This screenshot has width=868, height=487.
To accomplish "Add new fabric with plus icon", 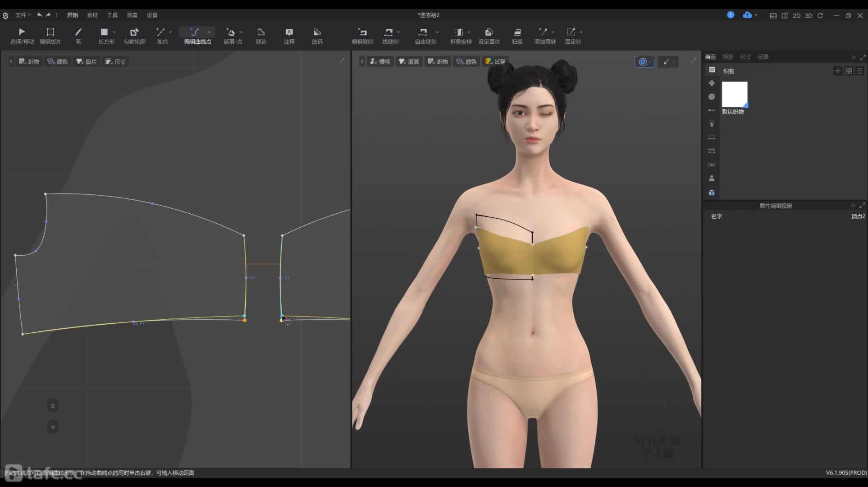I will [837, 71].
